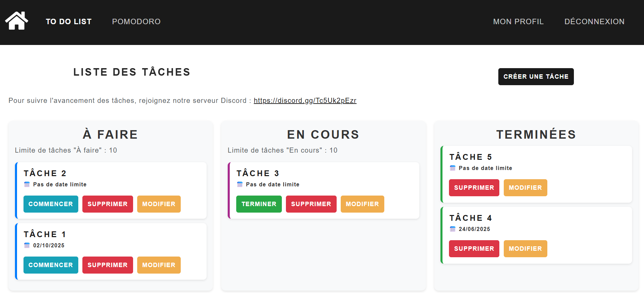Click calendar icon on Tâche 2
Screen dimensions: 644x293
click(x=27, y=184)
